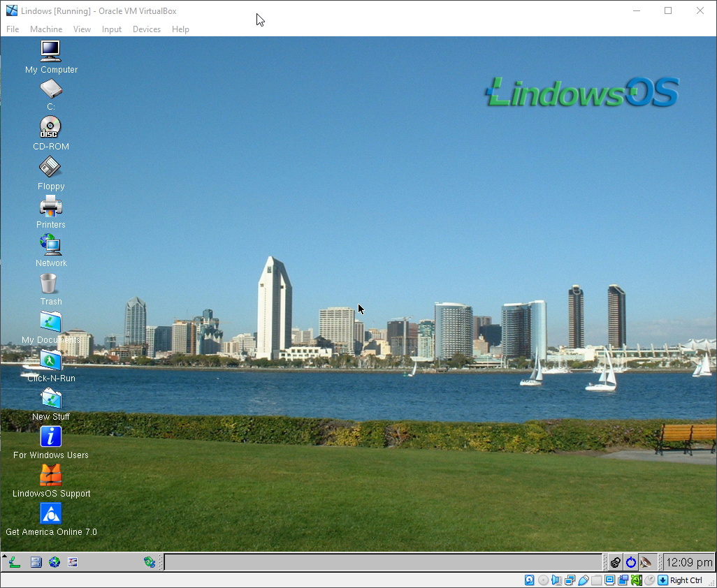Screen dimensions: 717x588
Task: Open the CD-ROM drive icon
Action: pos(50,128)
